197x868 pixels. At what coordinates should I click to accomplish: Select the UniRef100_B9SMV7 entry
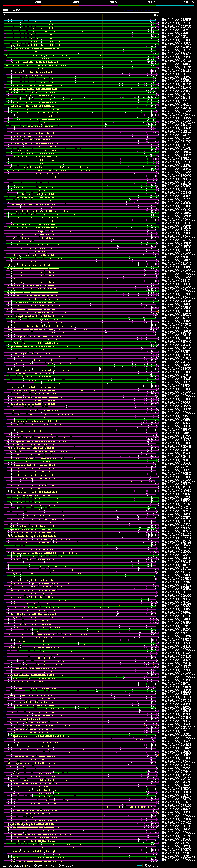coord(177,47)
